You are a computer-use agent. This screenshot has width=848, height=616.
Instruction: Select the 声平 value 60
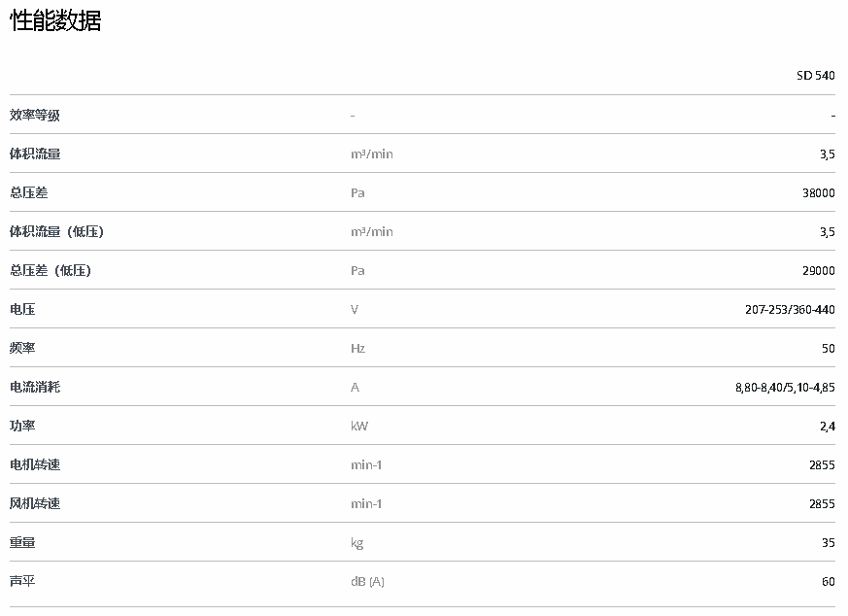828,582
